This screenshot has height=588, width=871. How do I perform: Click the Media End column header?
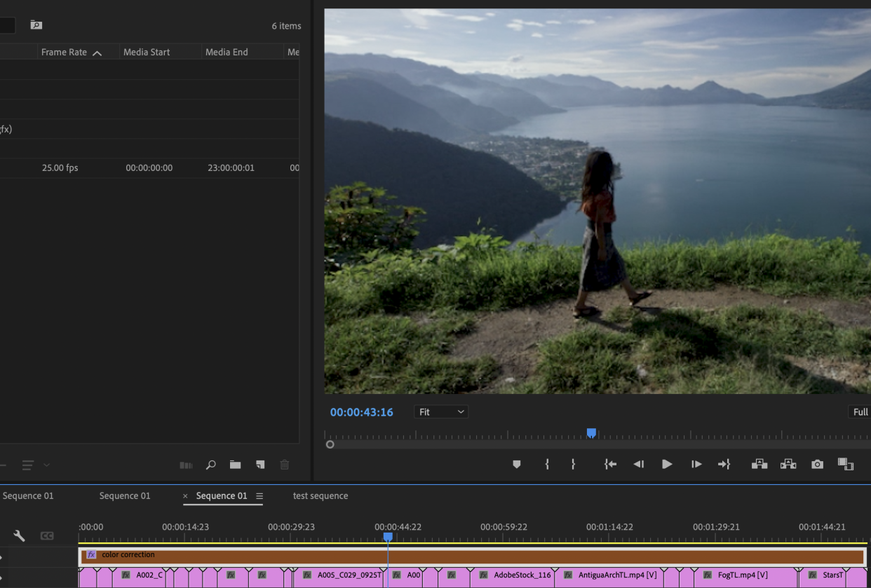coord(227,52)
